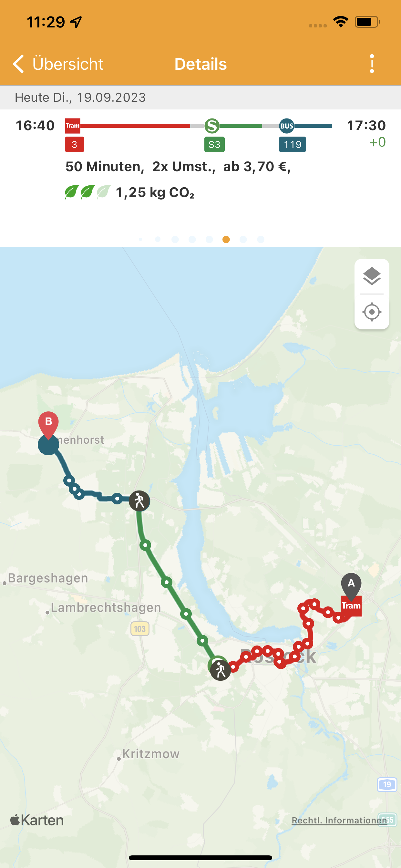This screenshot has width=401, height=868.
Task: Open the three-dot options menu
Action: coord(372,64)
